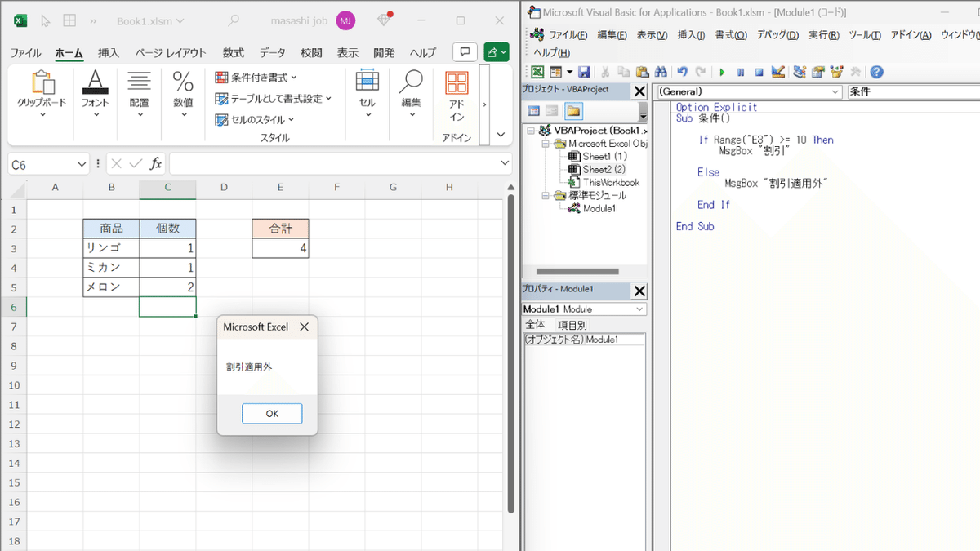Click the Excel Name Box showing C6

pos(49,164)
